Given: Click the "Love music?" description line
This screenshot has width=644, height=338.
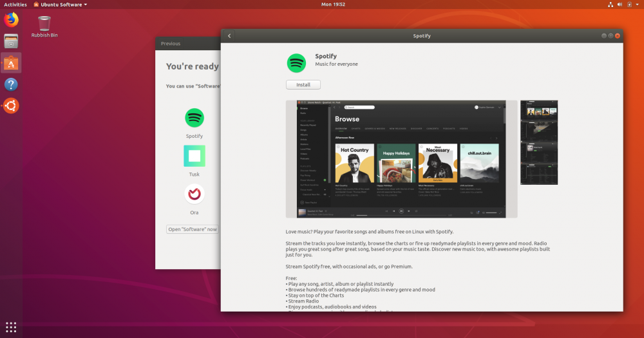Looking at the screenshot, I should [x=370, y=232].
